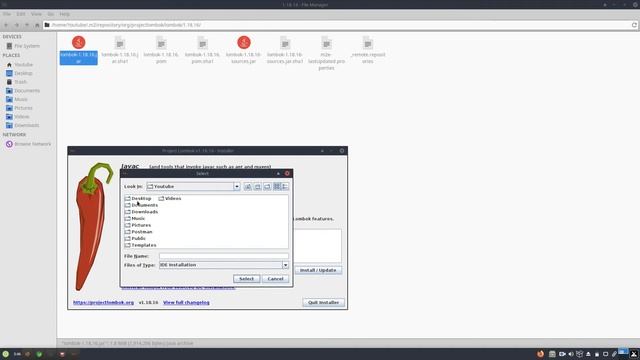Open Videos in File Manager sidebar

point(18,117)
